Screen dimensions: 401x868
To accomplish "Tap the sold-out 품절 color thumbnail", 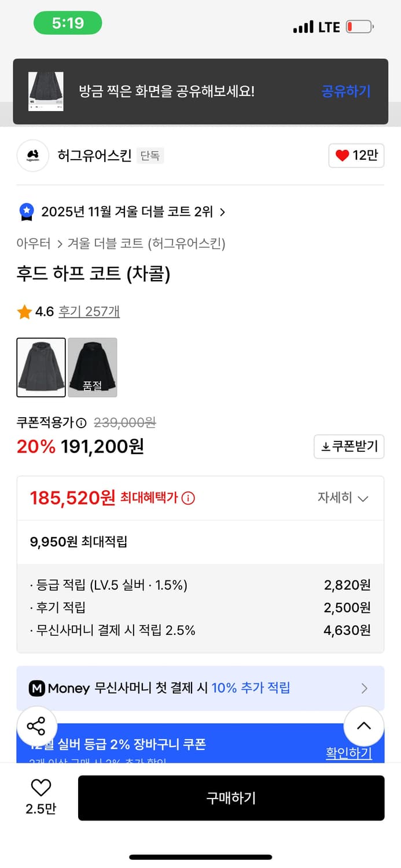I will click(x=92, y=367).
